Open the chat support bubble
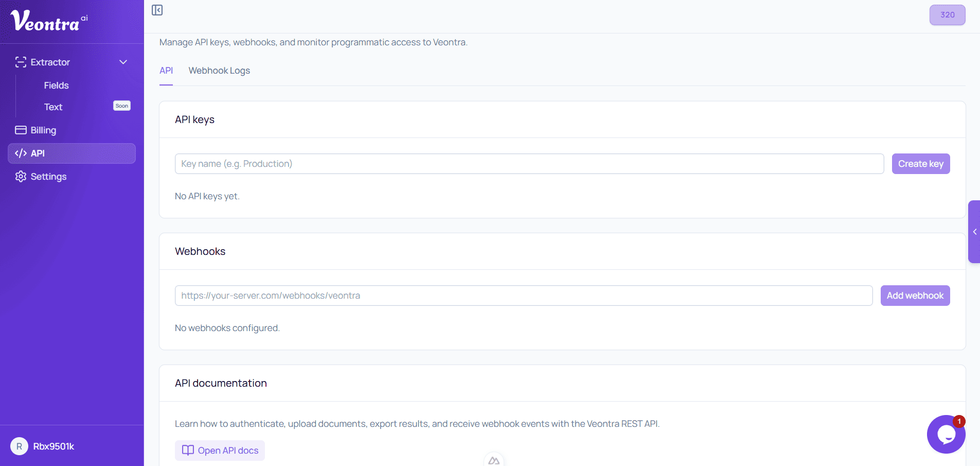The image size is (980, 466). 946,435
